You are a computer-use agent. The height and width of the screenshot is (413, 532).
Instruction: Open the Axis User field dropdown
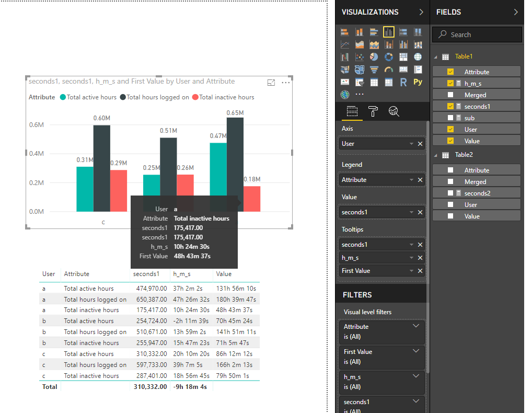[411, 144]
